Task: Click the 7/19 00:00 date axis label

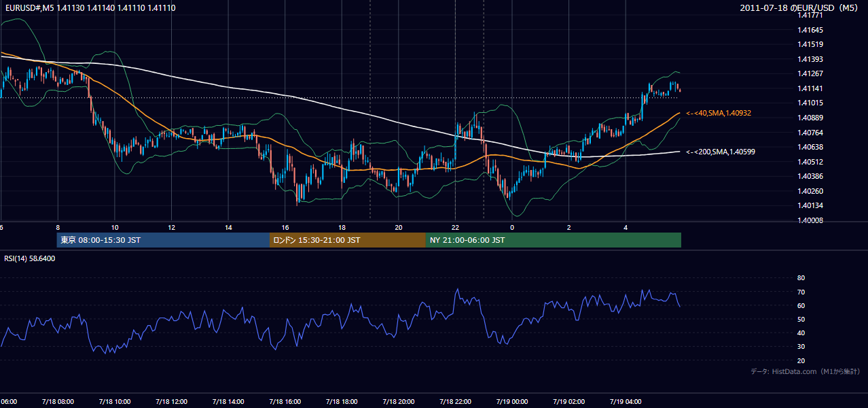Action: click(512, 401)
